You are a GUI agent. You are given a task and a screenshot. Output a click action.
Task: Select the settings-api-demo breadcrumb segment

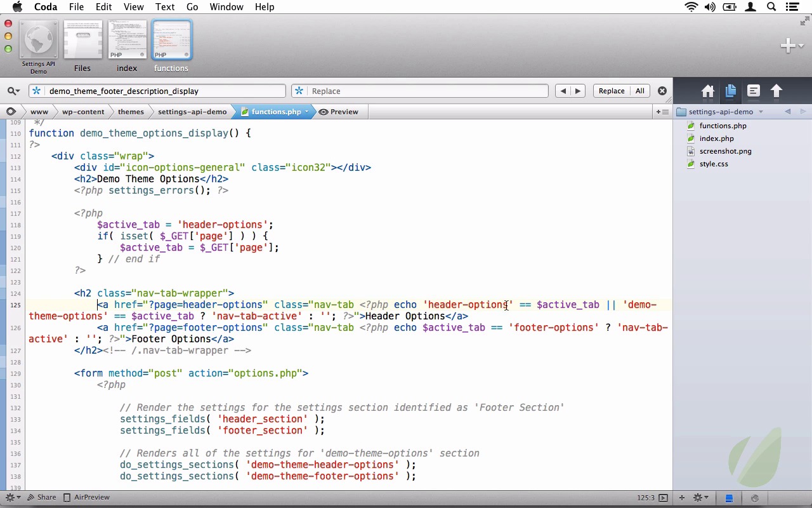(x=192, y=112)
